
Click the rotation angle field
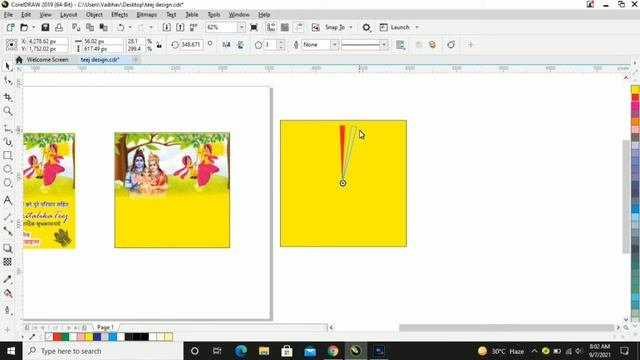[191, 44]
